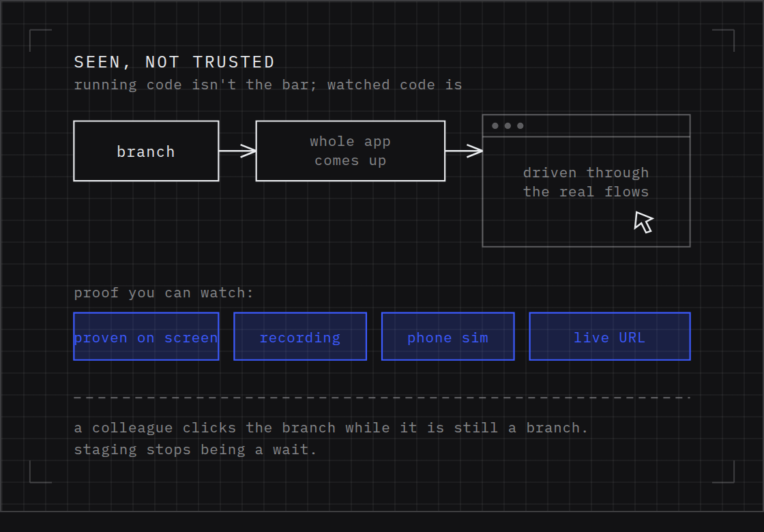Click the line 'staging stops being a wait.'
The width and height of the screenshot is (764, 532).
tap(195, 449)
